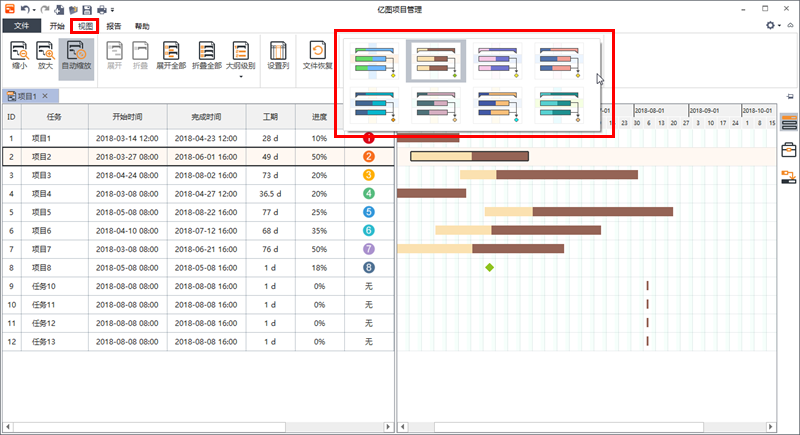Click the first right sidebar panel icon
This screenshot has width=800, height=435.
coord(789,122)
